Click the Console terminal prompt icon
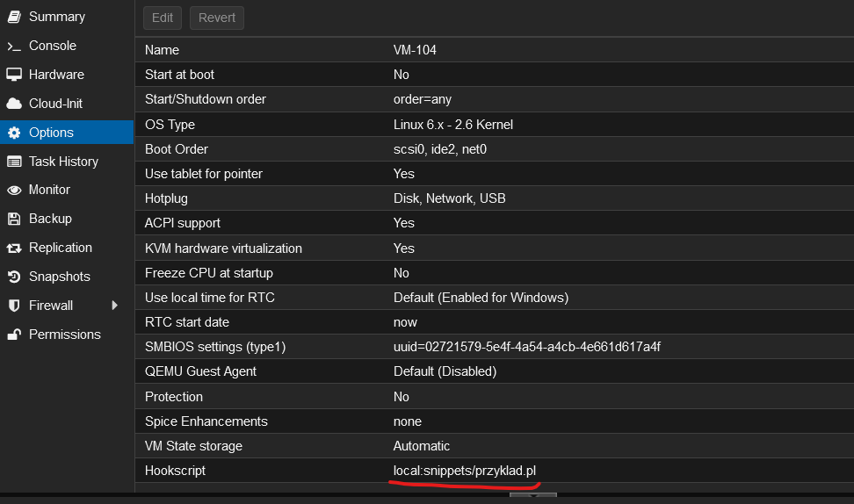This screenshot has height=504, width=854. 13,46
